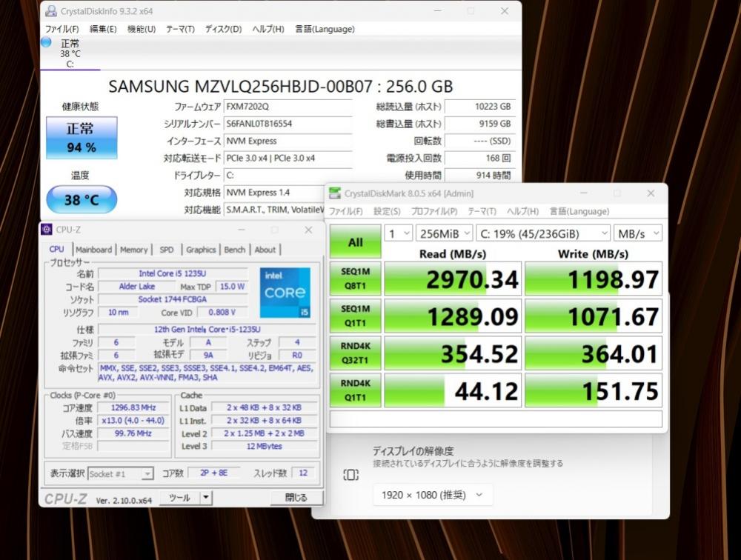Viewport: 741px width, 560px height.
Task: Open ディスク(D) menu in CrystalDiskInfo
Action: click(223, 29)
